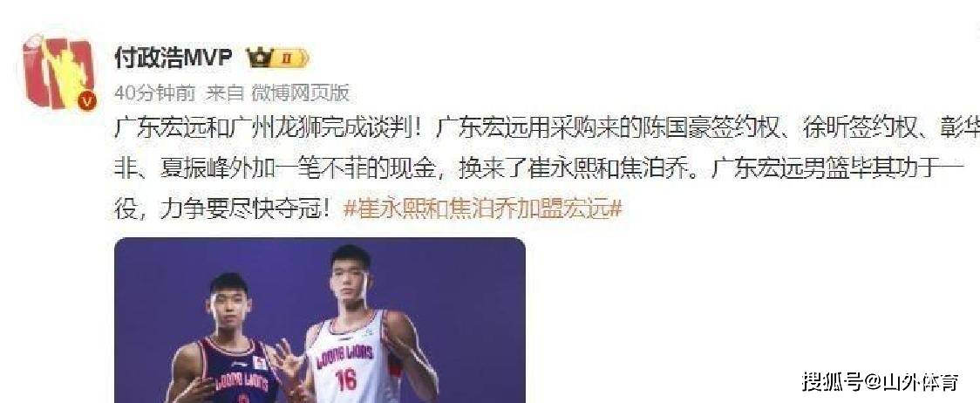Click the level II member badge

click(289, 58)
